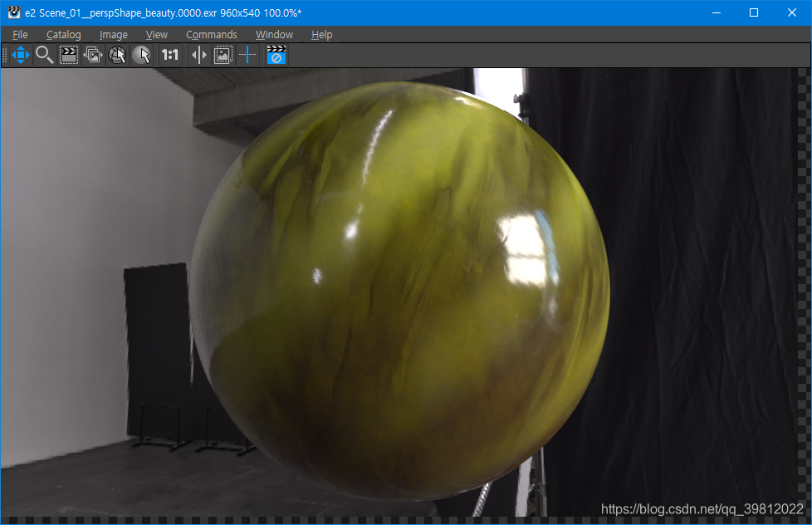Viewport: 812px width, 525px height.
Task: Open the Commands menu
Action: point(211,35)
